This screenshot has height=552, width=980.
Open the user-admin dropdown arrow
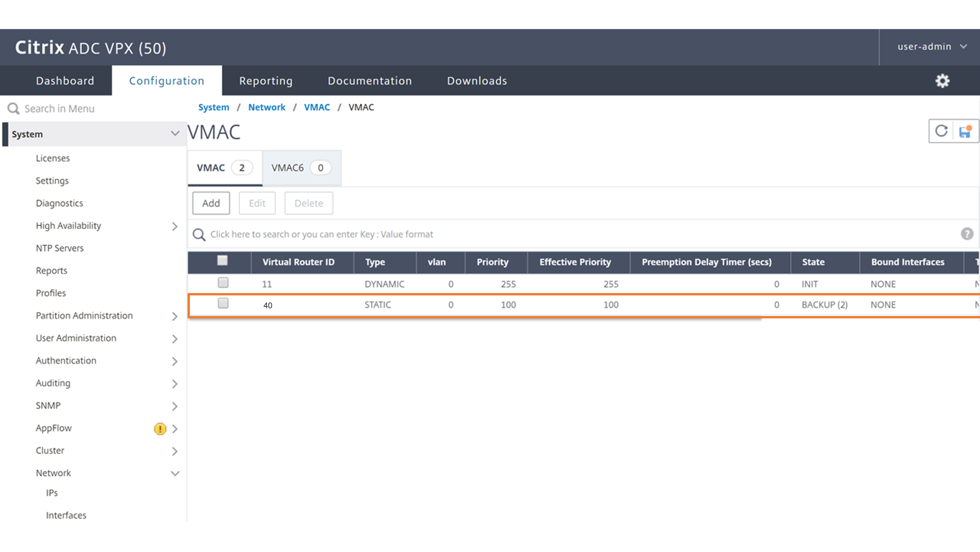click(963, 46)
